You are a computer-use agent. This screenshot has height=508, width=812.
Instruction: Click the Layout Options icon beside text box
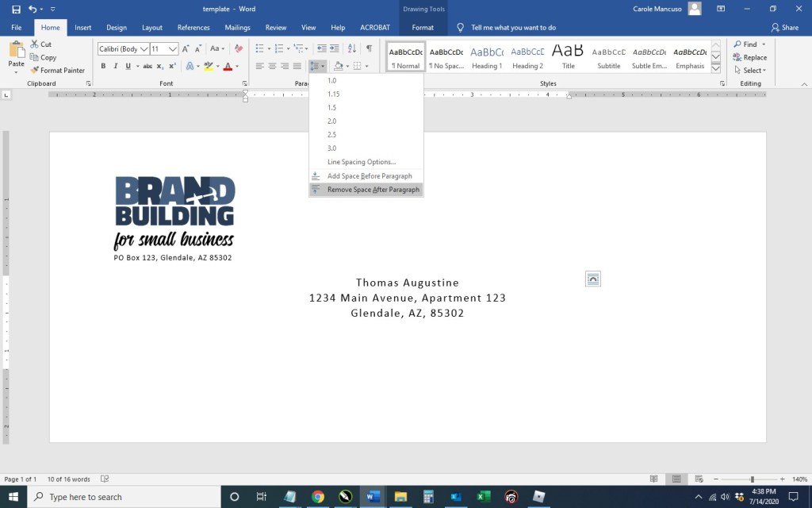(x=593, y=278)
